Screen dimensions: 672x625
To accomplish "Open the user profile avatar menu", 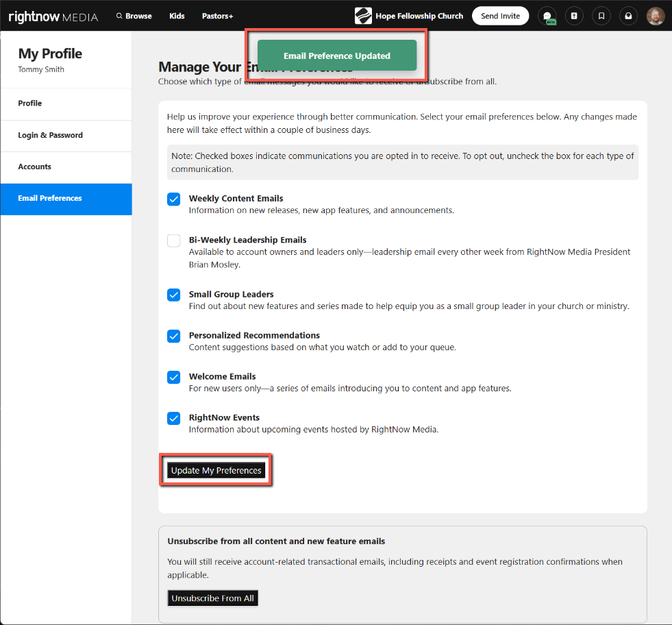I will (x=656, y=16).
